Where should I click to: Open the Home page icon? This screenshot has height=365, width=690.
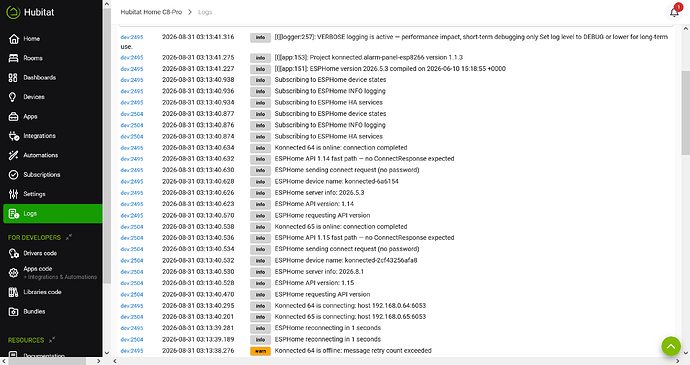tap(14, 39)
